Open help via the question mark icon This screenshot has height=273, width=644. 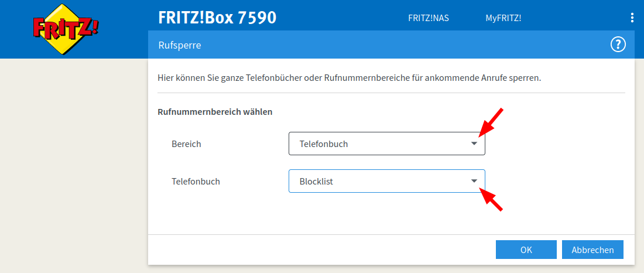click(x=618, y=45)
